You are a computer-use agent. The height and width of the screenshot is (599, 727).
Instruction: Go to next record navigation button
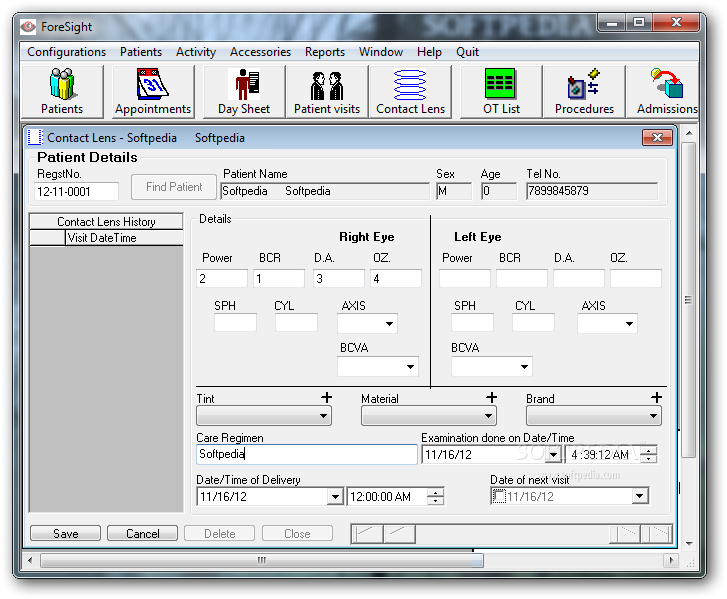tap(625, 534)
